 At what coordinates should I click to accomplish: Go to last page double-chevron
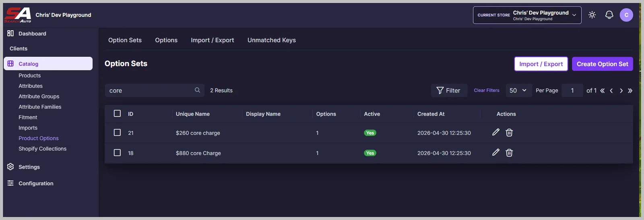(630, 91)
